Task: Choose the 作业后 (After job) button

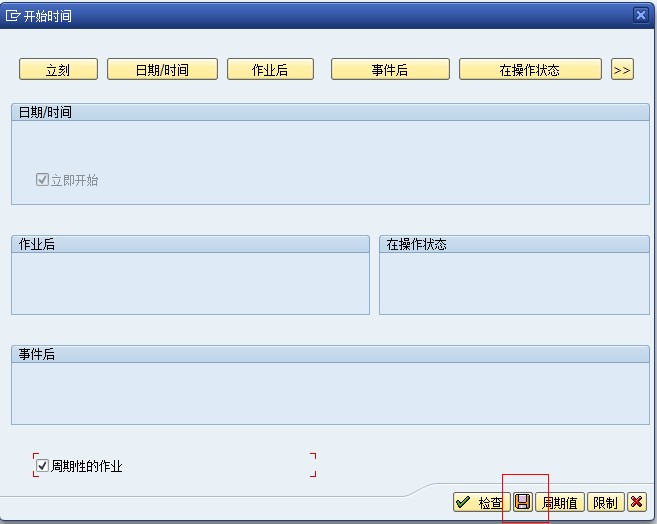Action: tap(270, 69)
